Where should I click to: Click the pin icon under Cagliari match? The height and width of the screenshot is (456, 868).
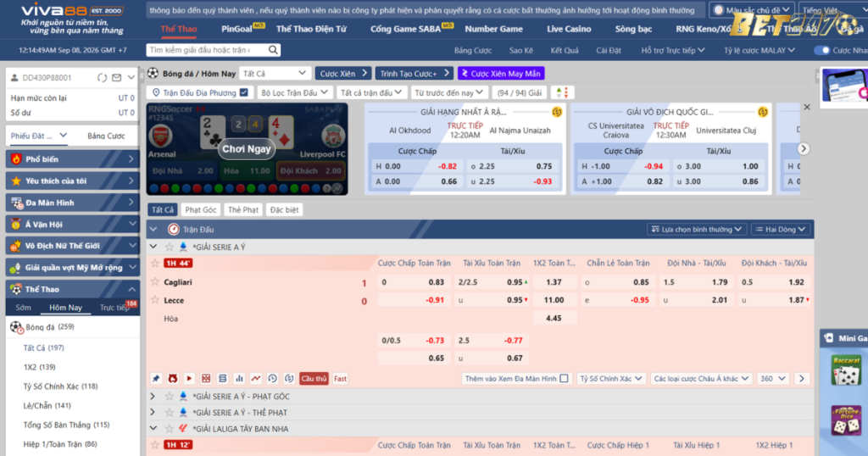pyautogui.click(x=156, y=379)
